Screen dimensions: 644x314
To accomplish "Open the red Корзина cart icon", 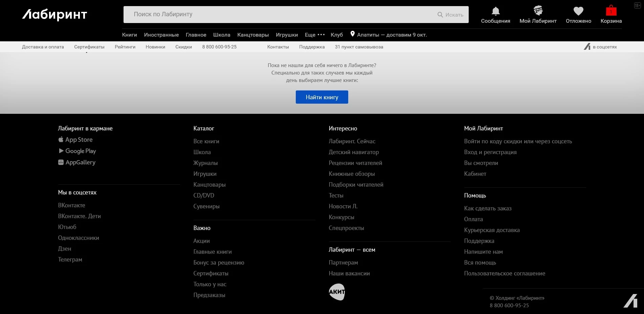I will pos(611,11).
